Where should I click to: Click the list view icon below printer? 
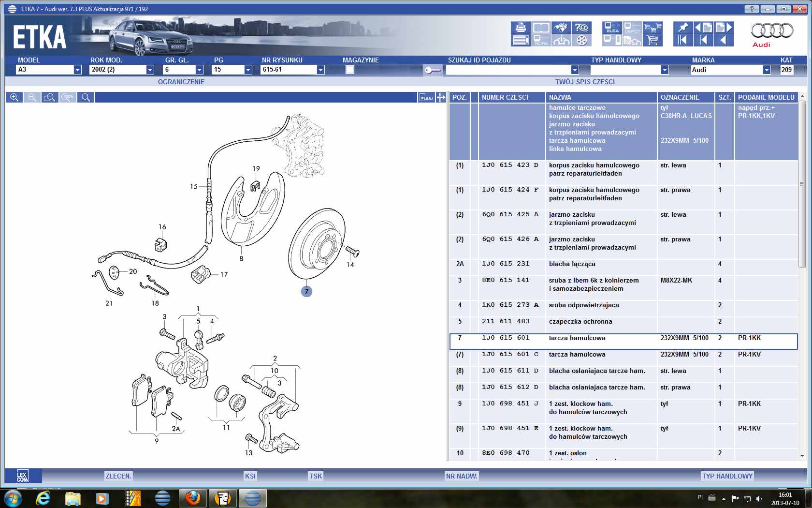(x=521, y=40)
